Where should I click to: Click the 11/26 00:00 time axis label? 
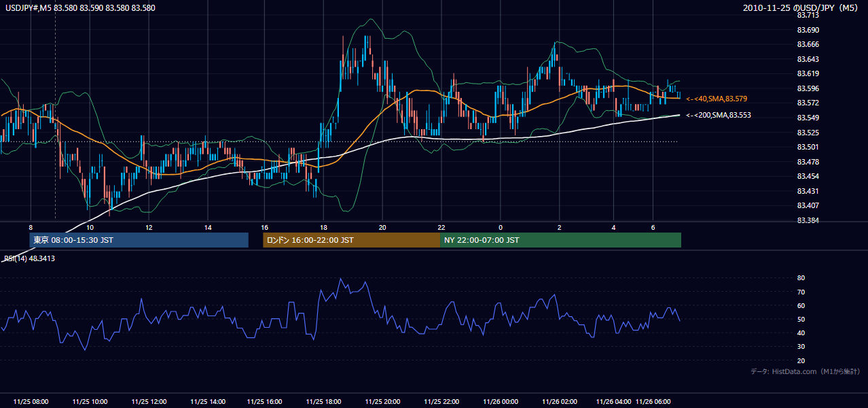point(501,401)
